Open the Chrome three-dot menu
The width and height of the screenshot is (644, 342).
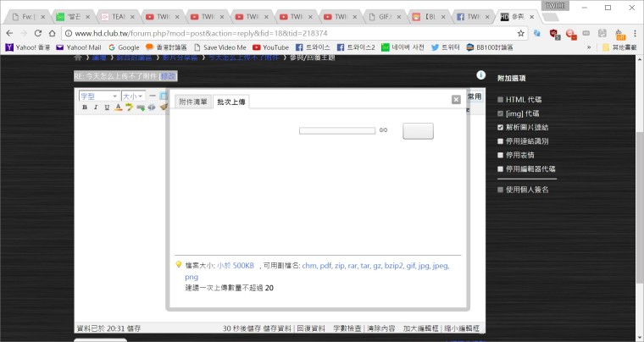coord(635,33)
